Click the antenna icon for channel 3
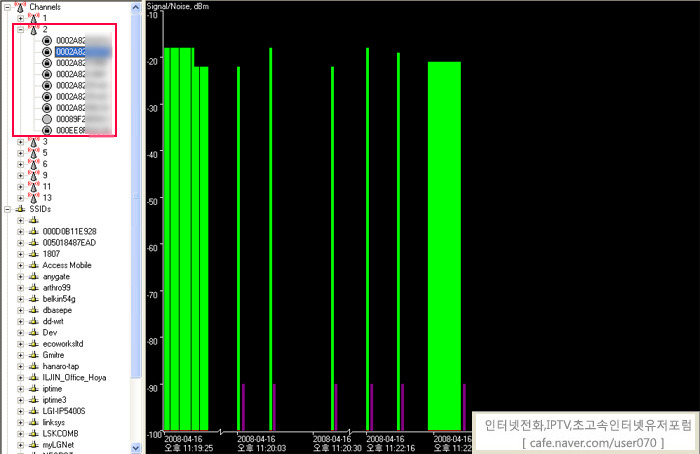Screen dimensions: 700x454 tap(33, 142)
